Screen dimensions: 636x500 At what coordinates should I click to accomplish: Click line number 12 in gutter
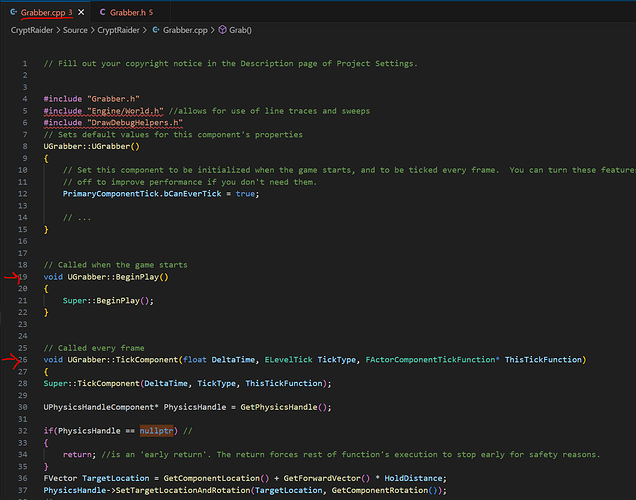point(23,194)
